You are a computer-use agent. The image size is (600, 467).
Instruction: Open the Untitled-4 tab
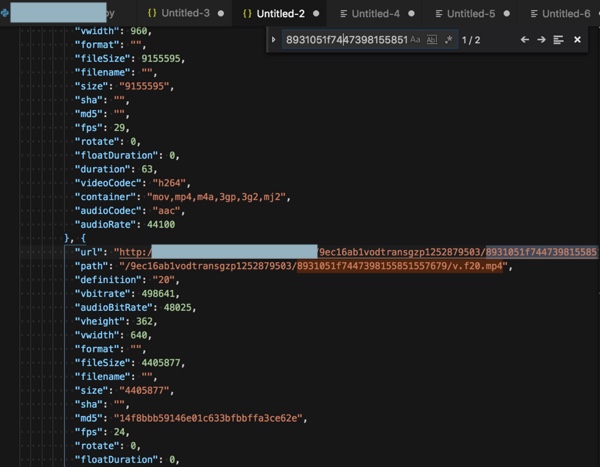375,13
